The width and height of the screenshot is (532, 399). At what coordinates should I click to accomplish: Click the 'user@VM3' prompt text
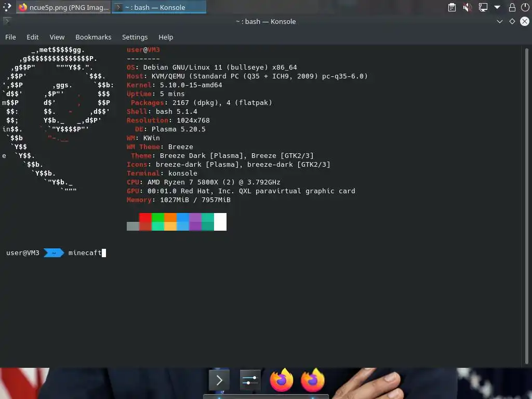[x=23, y=253]
